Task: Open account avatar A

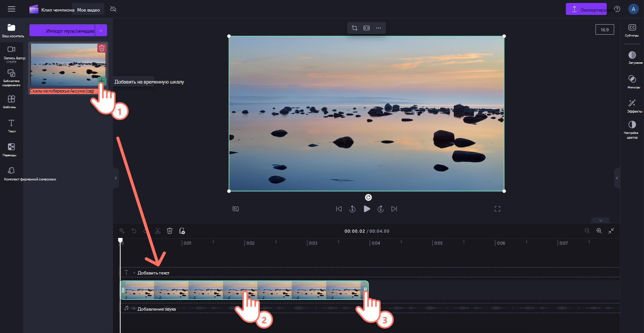Action: [633, 9]
